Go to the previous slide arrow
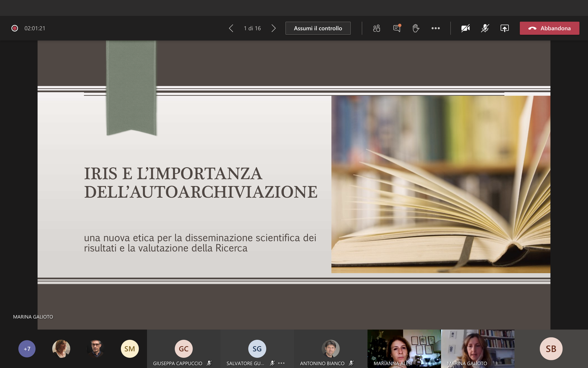This screenshot has height=368, width=588. coord(231,28)
